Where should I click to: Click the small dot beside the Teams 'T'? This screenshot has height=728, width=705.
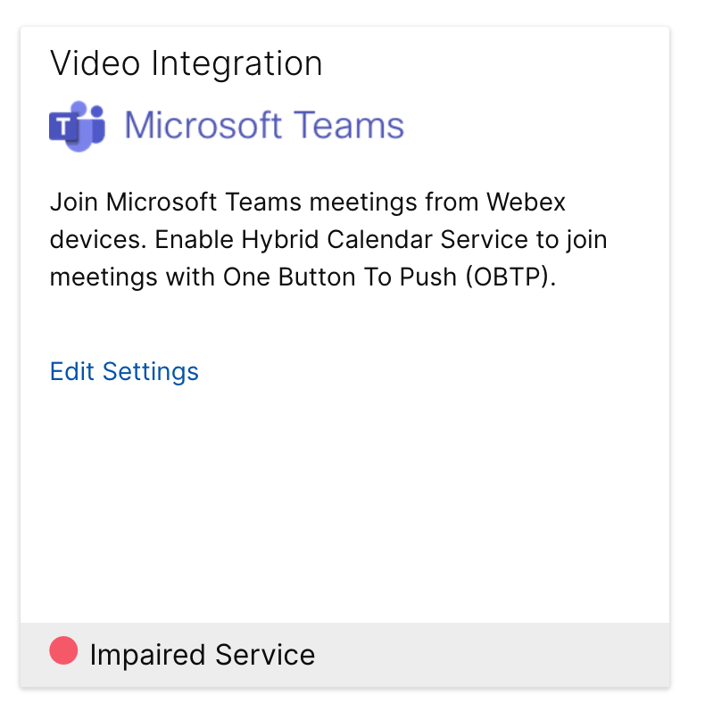point(95,109)
